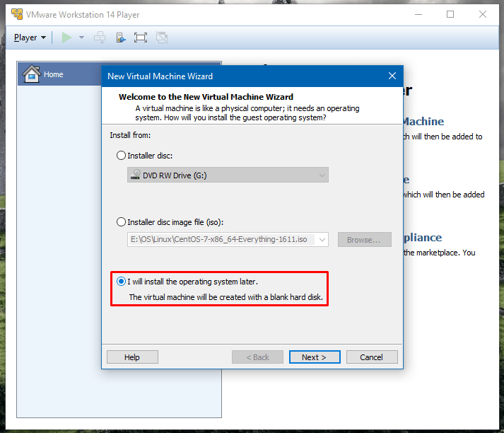Expand the power options arrow beside play
Image resolution: width=504 pixels, height=433 pixels.
81,37
